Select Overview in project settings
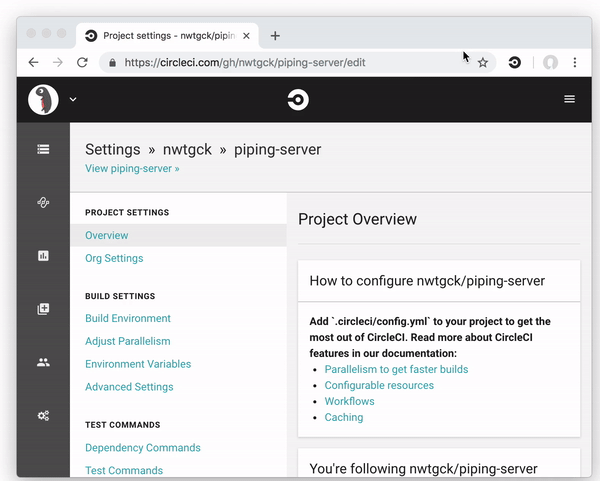Viewport: 600px width, 481px height. click(178, 235)
